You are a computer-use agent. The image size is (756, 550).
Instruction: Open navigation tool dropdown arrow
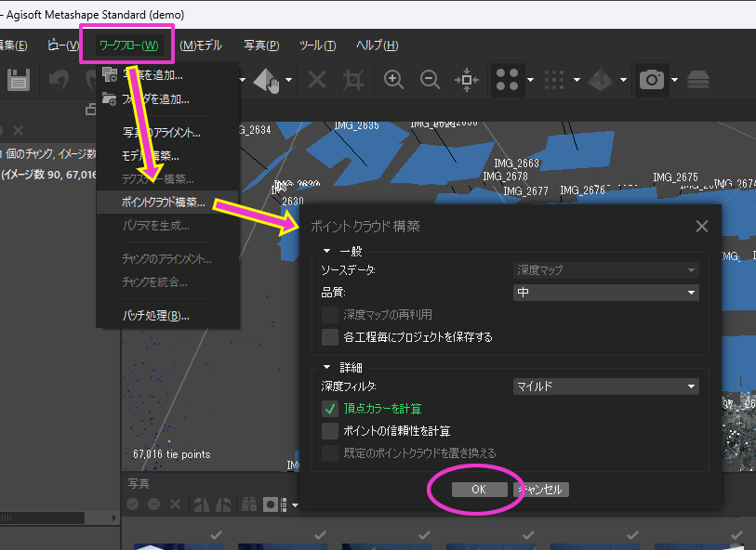tap(288, 80)
